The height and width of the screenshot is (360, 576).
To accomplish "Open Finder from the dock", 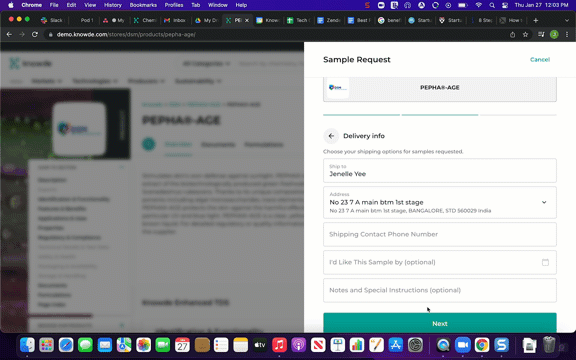I will [x=27, y=345].
